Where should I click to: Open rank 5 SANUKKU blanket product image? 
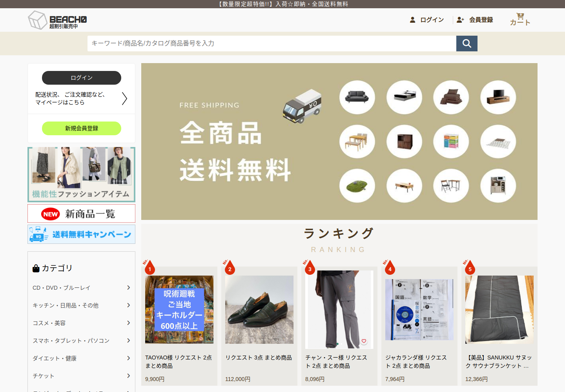tap(499, 310)
